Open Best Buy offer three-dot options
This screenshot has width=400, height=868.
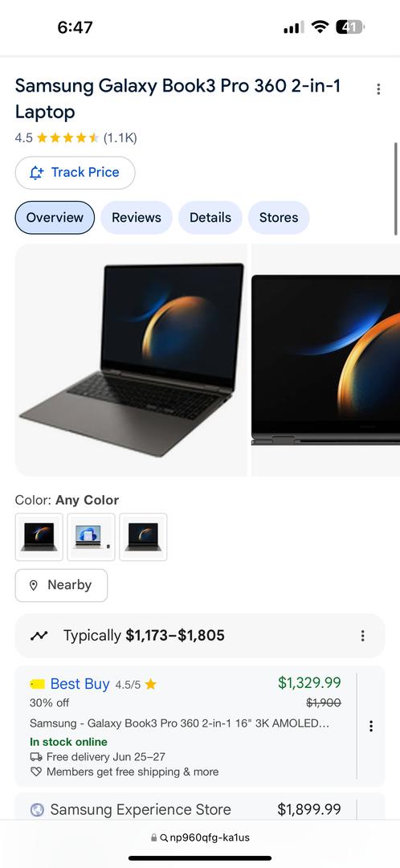[x=370, y=726]
